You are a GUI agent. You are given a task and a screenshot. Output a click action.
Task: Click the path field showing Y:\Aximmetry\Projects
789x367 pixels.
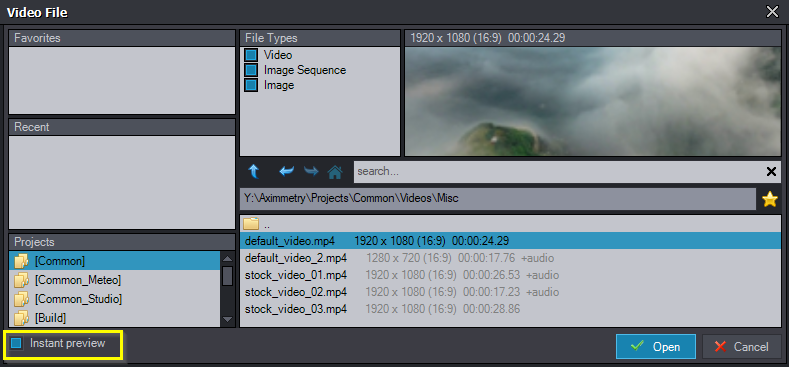[498, 199]
